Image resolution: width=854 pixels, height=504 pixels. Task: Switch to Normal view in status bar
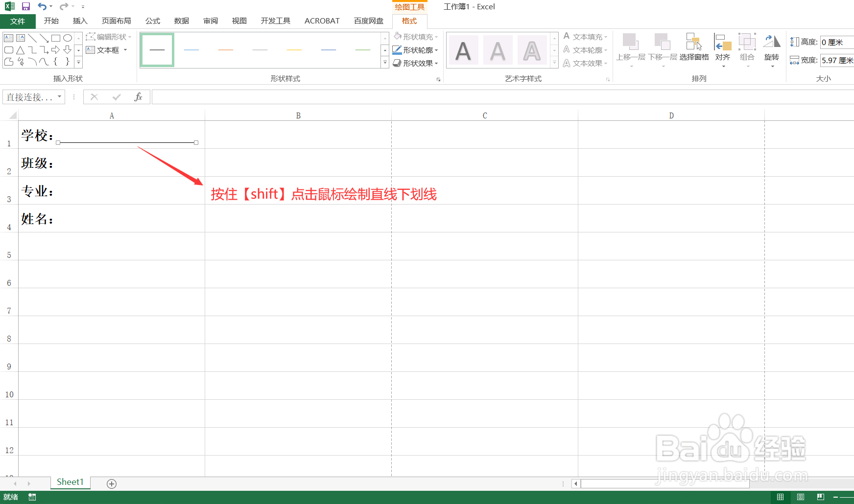pyautogui.click(x=780, y=497)
